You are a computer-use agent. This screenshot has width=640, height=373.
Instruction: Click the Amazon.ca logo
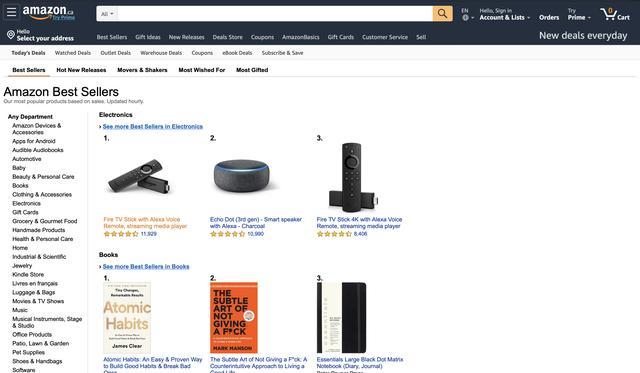tap(48, 12)
